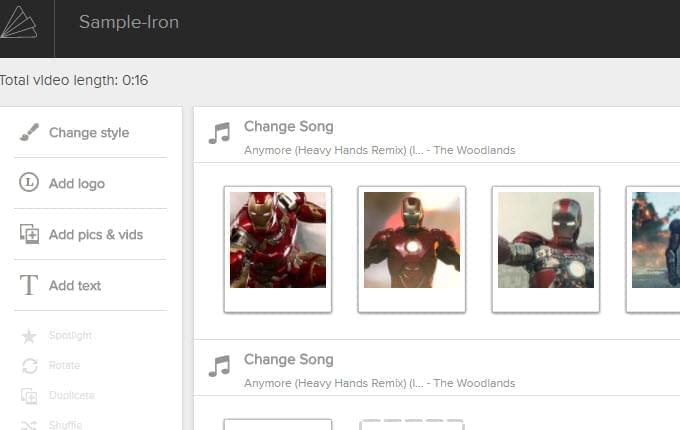680x430 pixels.
Task: Click the Spotlight star icon
Action: point(29,336)
